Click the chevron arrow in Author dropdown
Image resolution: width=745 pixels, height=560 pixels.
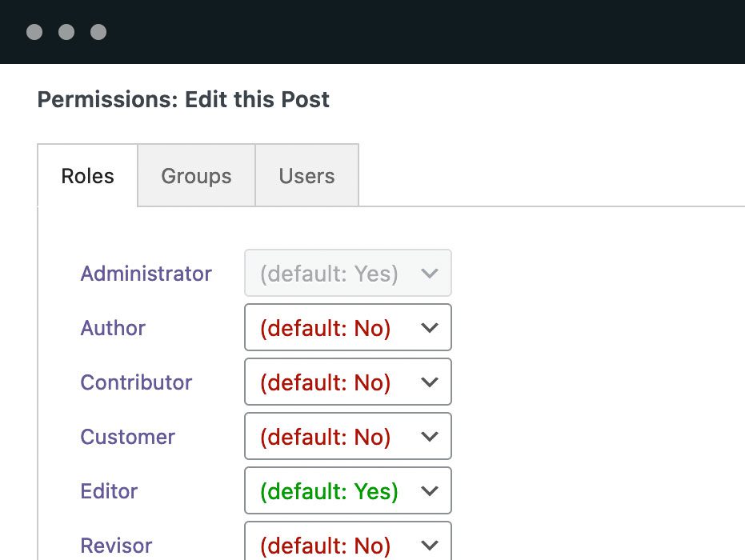(430, 328)
